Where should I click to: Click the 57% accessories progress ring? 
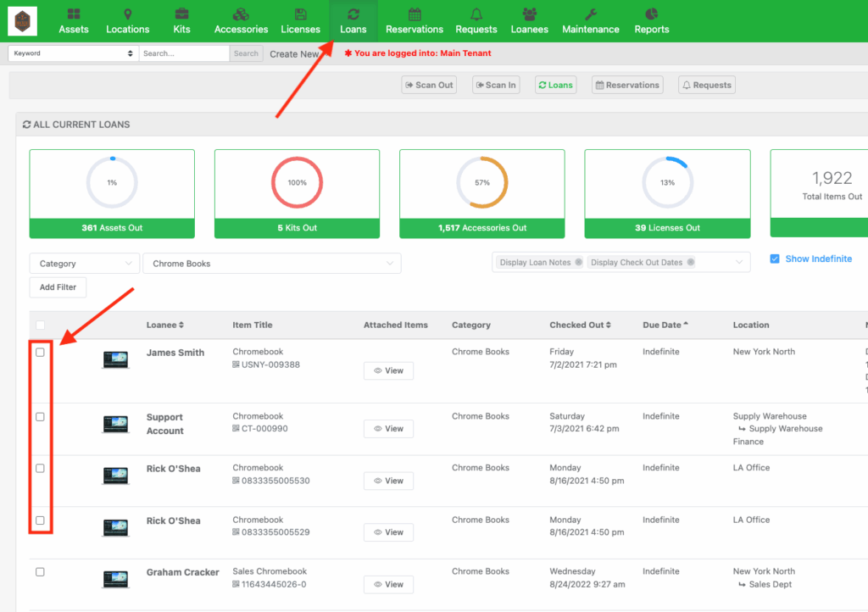481,181
